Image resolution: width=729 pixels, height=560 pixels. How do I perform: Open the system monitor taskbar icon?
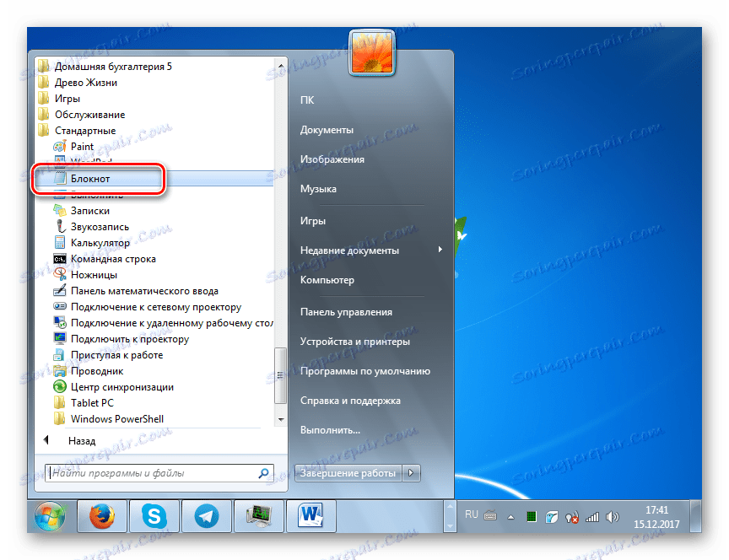coord(258,516)
